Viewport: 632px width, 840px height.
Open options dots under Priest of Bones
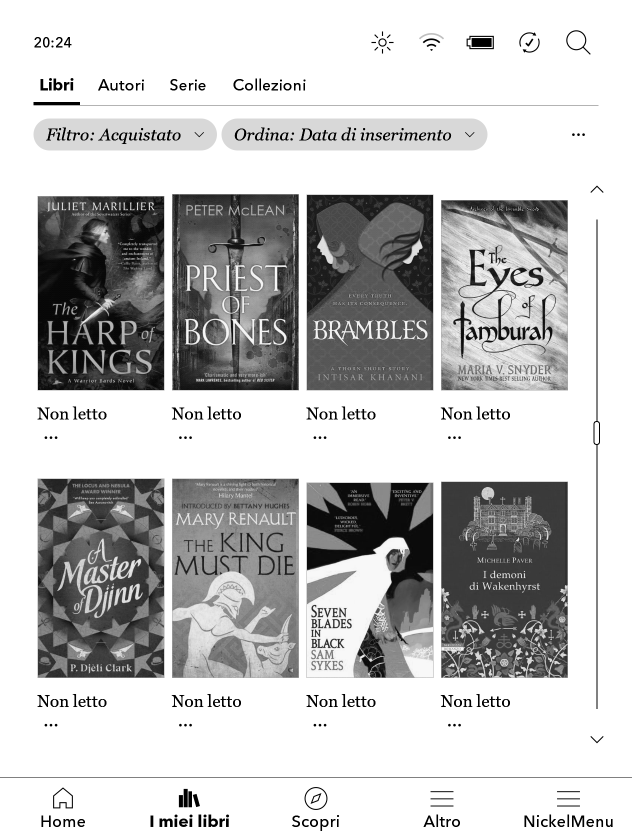click(x=185, y=437)
